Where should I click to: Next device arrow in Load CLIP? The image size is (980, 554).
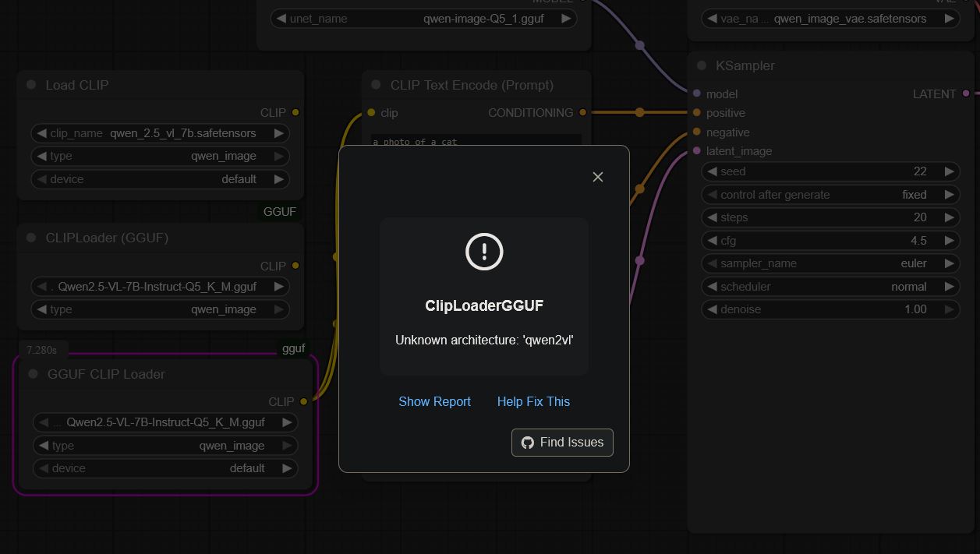(x=278, y=179)
